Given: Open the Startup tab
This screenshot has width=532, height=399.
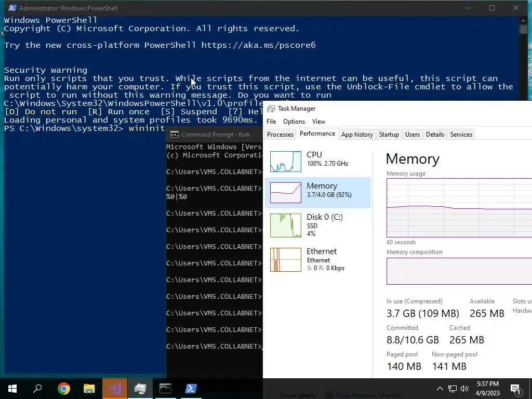Looking at the screenshot, I should (x=389, y=135).
